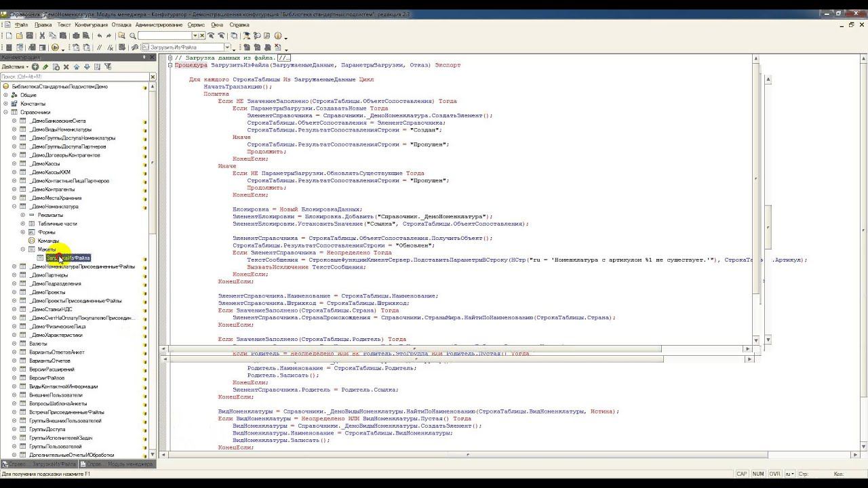Screen dimensions: 868x488
Task: Expand the Общие tree node
Action: (x=5, y=95)
